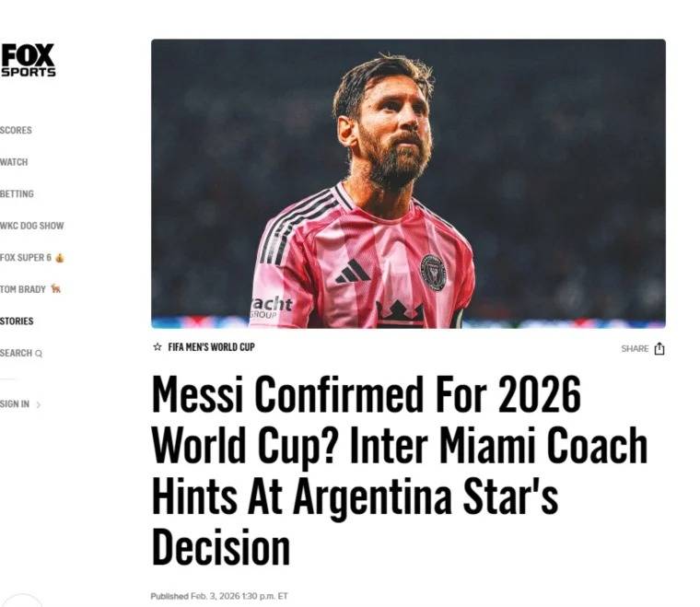Open the Betting menu item
700x607 pixels.
17,194
